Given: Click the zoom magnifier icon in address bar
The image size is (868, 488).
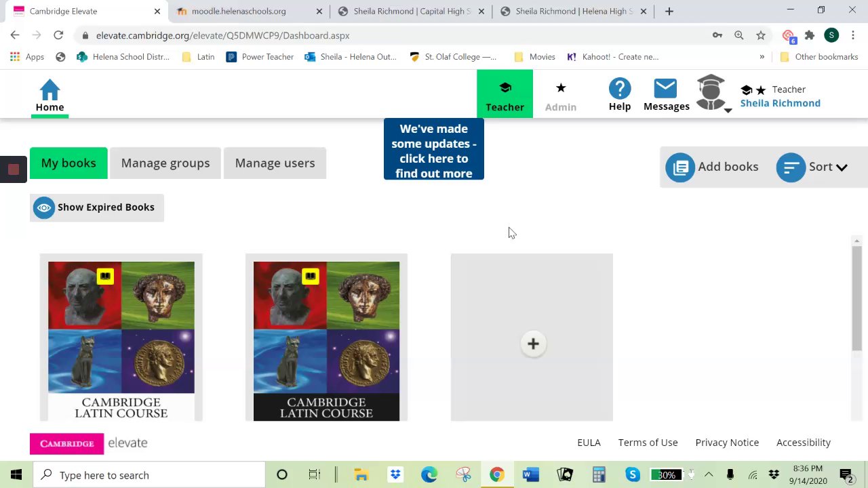Looking at the screenshot, I should click(x=739, y=35).
